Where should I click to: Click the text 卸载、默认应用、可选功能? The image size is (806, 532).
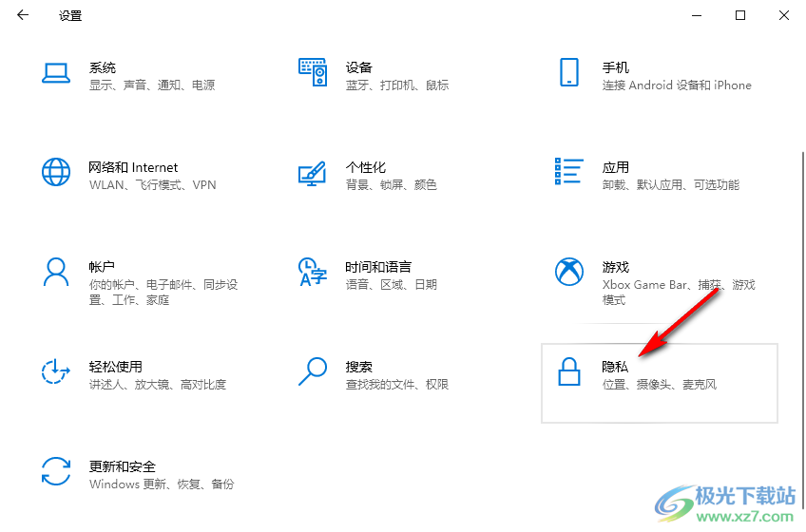pos(671,184)
